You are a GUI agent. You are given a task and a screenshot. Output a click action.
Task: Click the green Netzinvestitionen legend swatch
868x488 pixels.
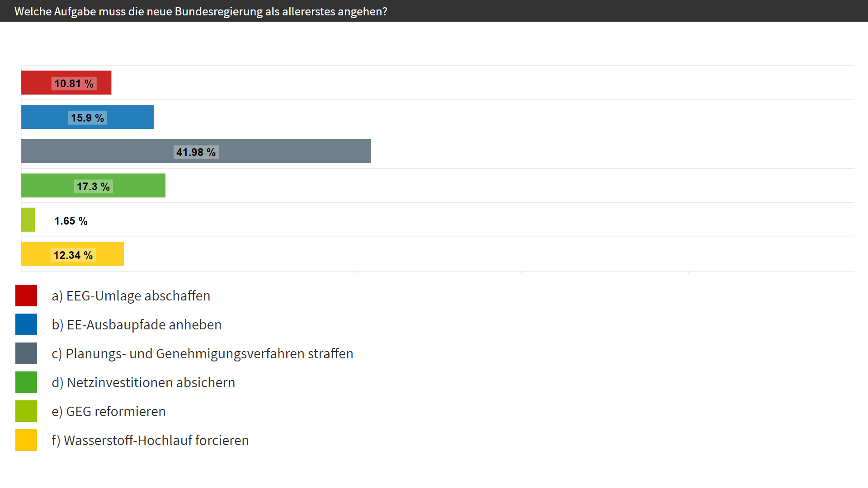[26, 382]
